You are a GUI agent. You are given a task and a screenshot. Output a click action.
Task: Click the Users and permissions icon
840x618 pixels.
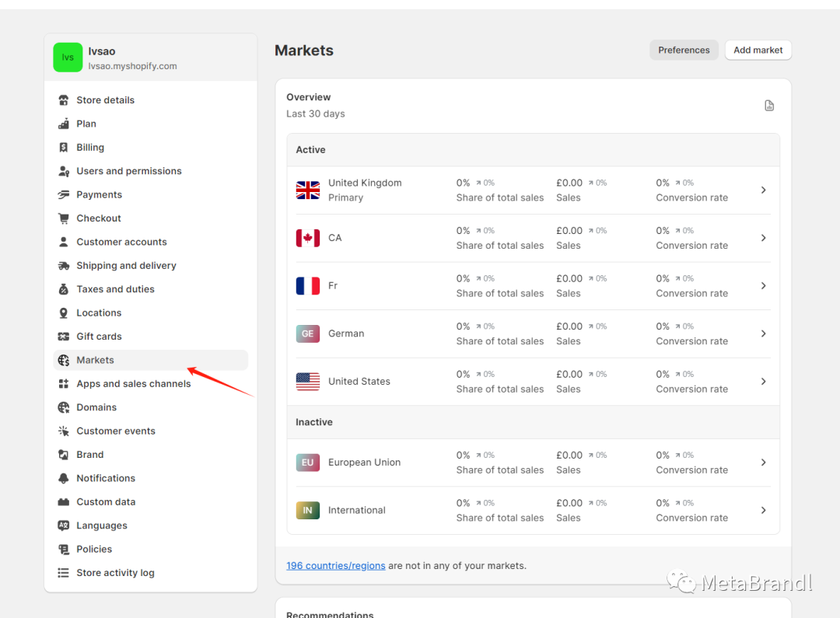(x=64, y=171)
